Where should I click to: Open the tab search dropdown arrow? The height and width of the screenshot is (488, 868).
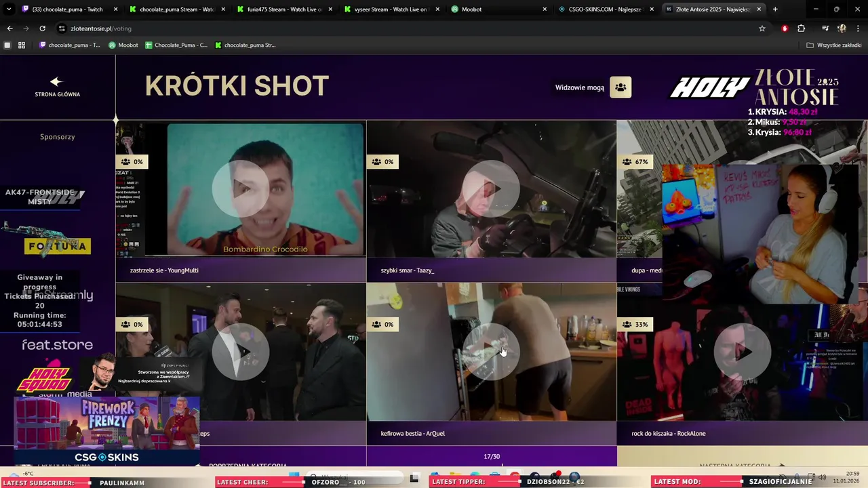9,9
